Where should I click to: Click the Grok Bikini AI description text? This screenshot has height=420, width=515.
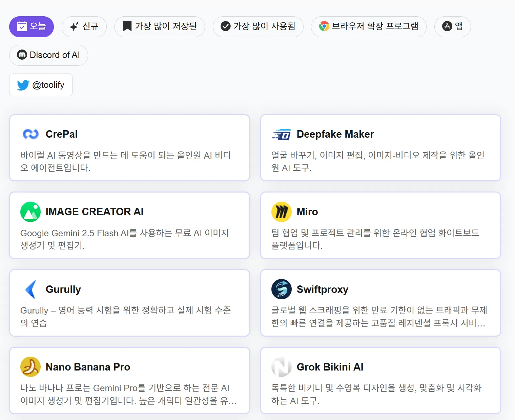376,394
